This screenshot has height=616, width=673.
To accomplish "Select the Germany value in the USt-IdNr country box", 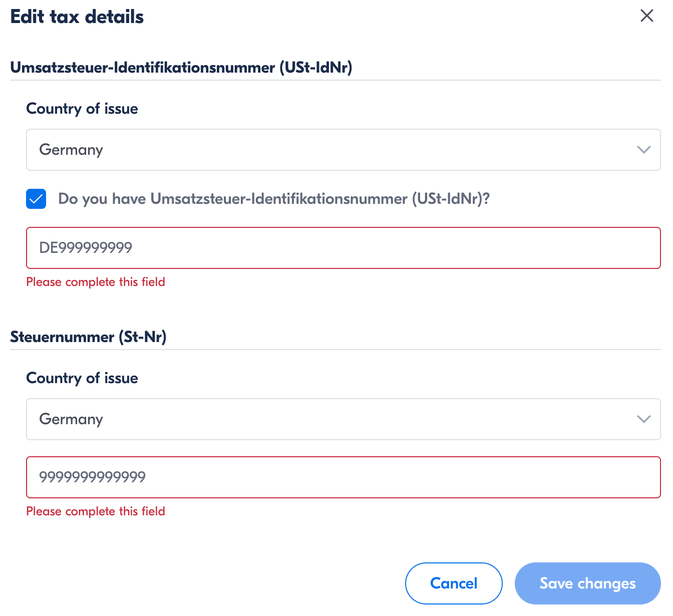I will 71,150.
